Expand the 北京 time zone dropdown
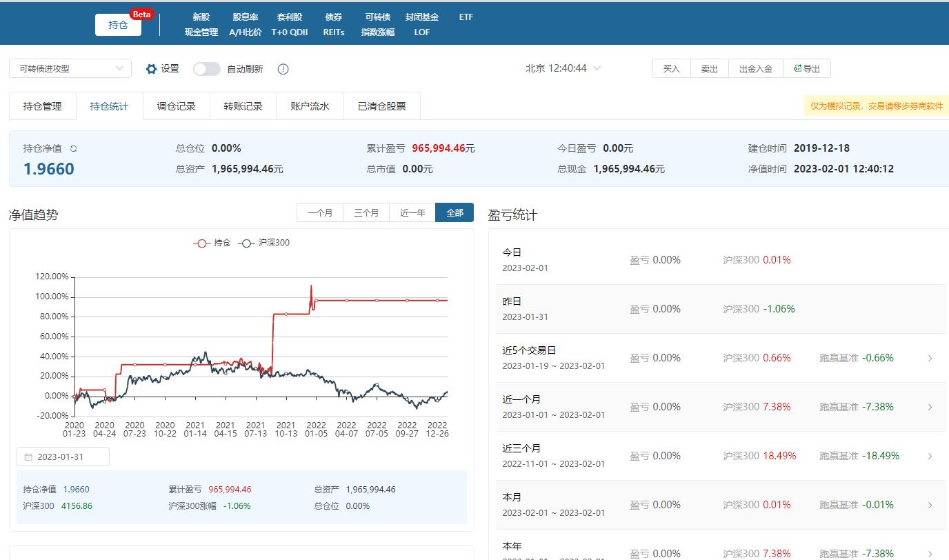949x560 pixels. tap(597, 68)
